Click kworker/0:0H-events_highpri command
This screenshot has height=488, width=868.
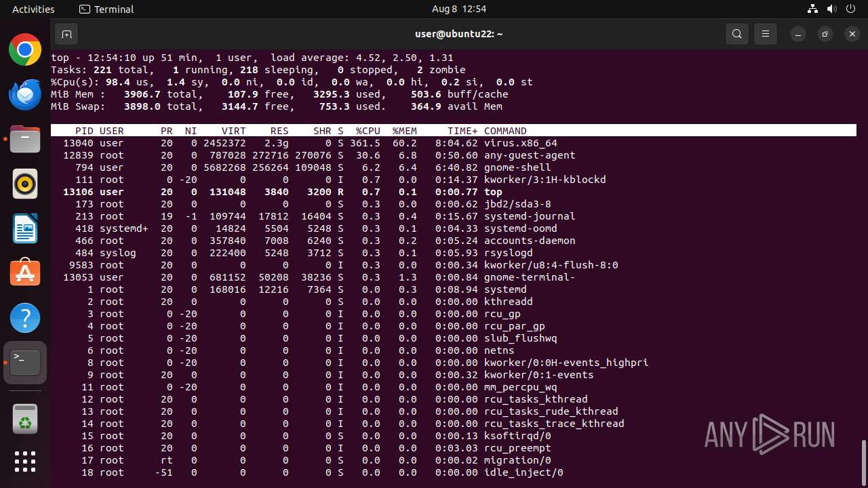(566, 363)
